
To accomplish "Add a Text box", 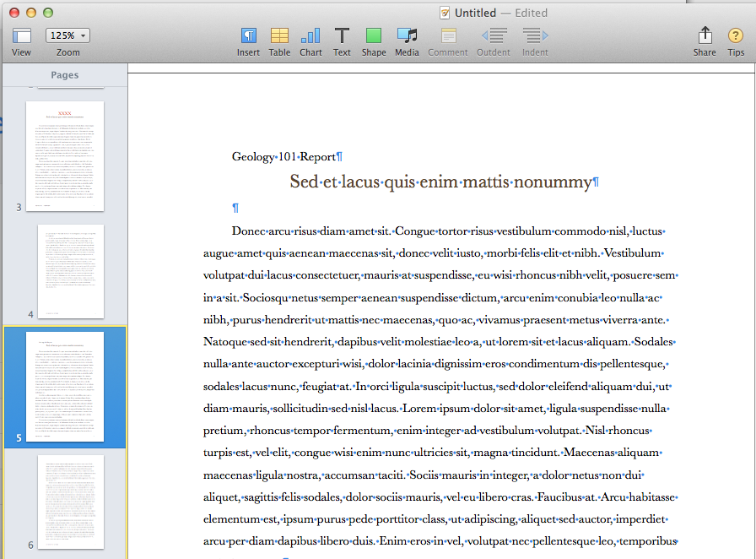I will [x=342, y=35].
